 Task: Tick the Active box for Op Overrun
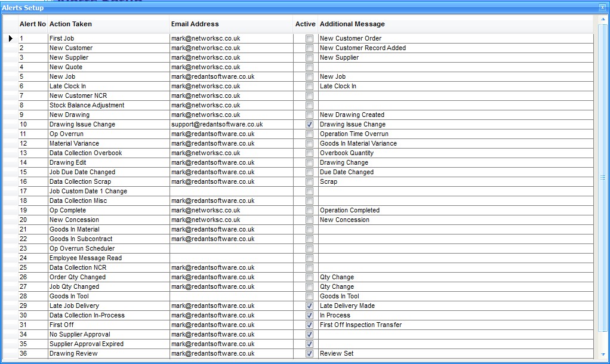(x=309, y=134)
